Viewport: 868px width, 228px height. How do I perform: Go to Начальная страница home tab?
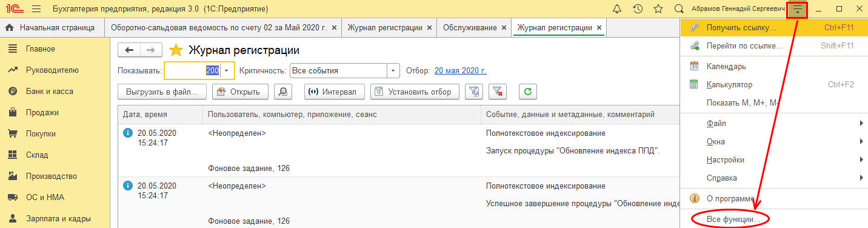(52, 27)
